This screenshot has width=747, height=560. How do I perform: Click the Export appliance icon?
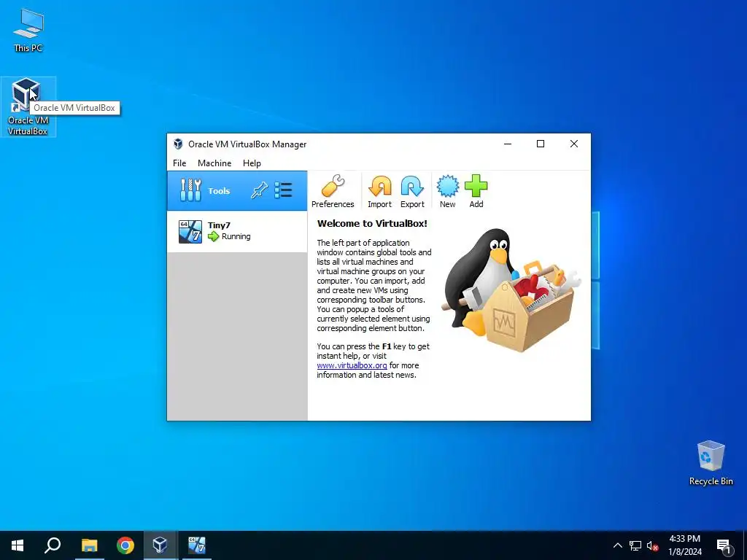412,191
